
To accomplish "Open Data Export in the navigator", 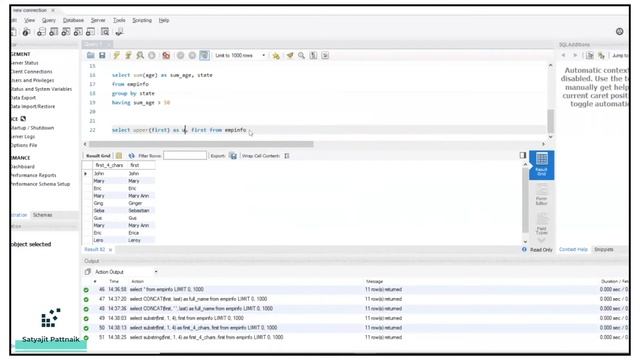I will point(23,98).
